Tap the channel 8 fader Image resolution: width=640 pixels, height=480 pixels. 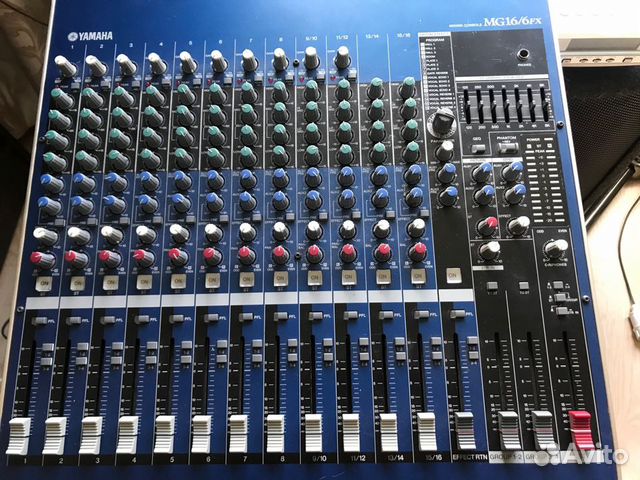pos(276,433)
